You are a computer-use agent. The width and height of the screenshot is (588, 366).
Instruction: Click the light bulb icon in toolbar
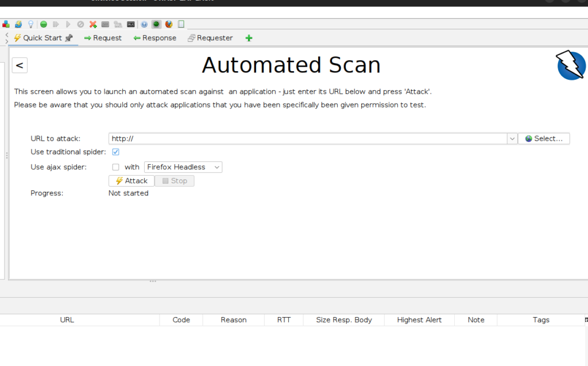tap(30, 24)
